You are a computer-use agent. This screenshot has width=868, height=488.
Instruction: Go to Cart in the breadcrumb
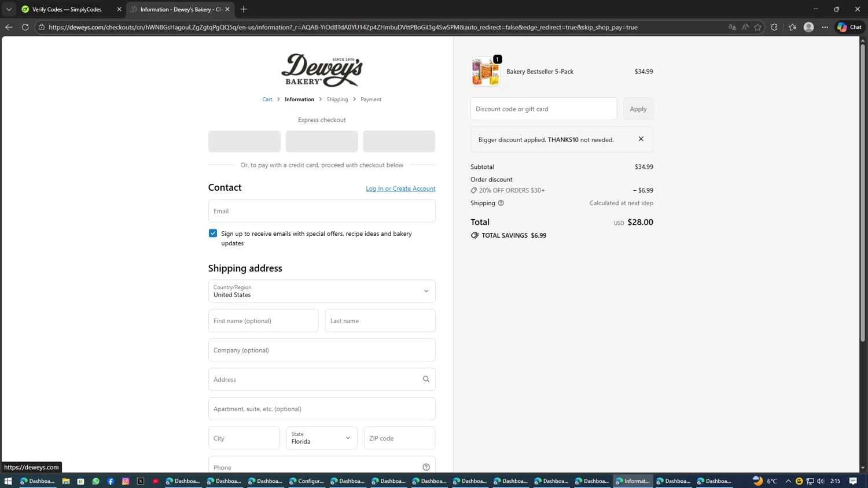pyautogui.click(x=267, y=99)
